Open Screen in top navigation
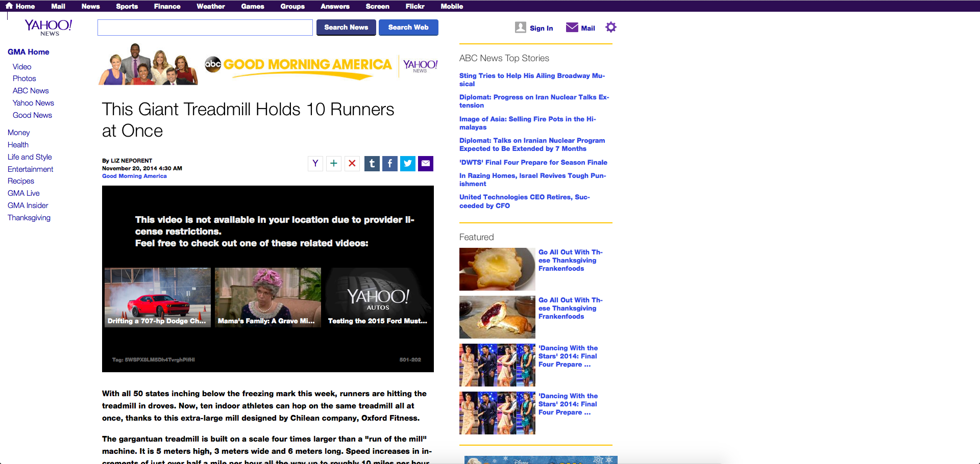Screen dimensions: 980x464 point(377,6)
